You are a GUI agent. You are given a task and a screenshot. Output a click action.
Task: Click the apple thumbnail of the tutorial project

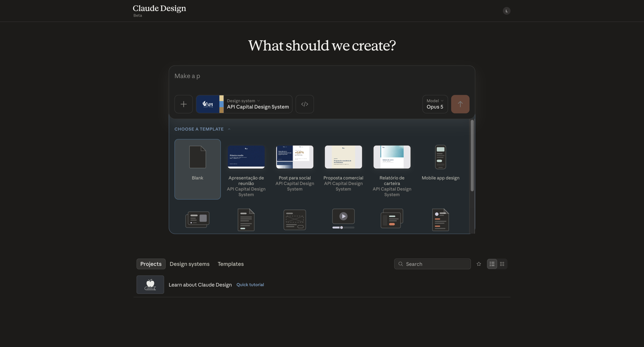tap(150, 285)
